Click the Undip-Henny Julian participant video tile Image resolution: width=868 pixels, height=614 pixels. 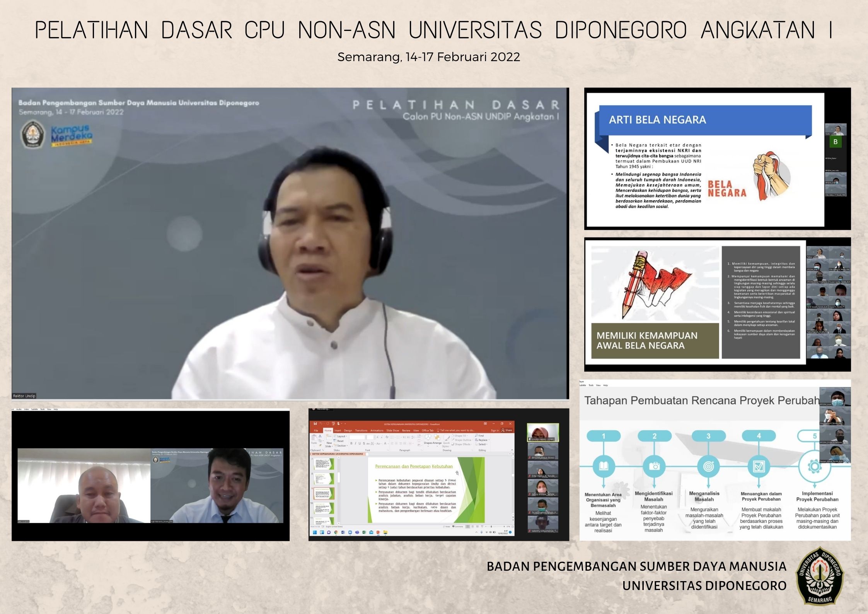click(x=543, y=433)
